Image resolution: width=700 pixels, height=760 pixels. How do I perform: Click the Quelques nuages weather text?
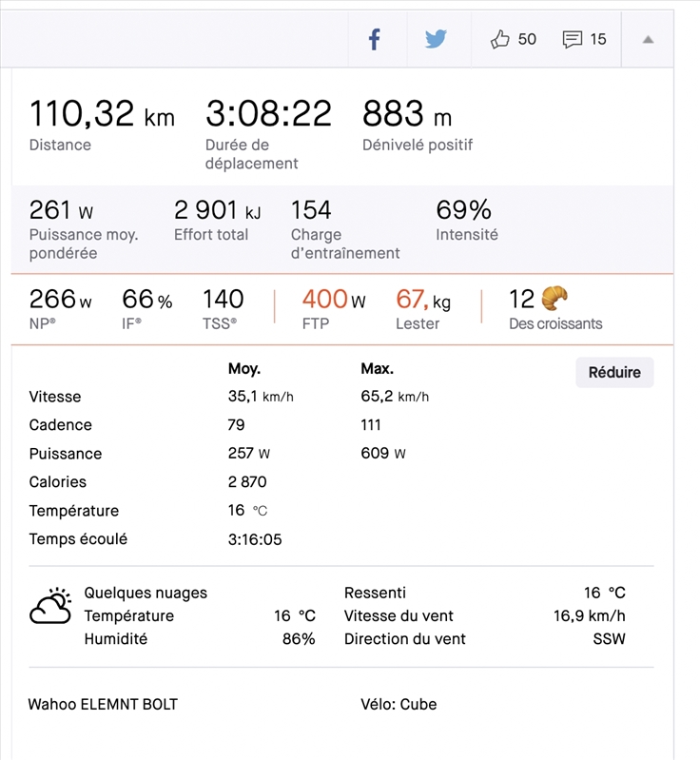pyautogui.click(x=146, y=593)
